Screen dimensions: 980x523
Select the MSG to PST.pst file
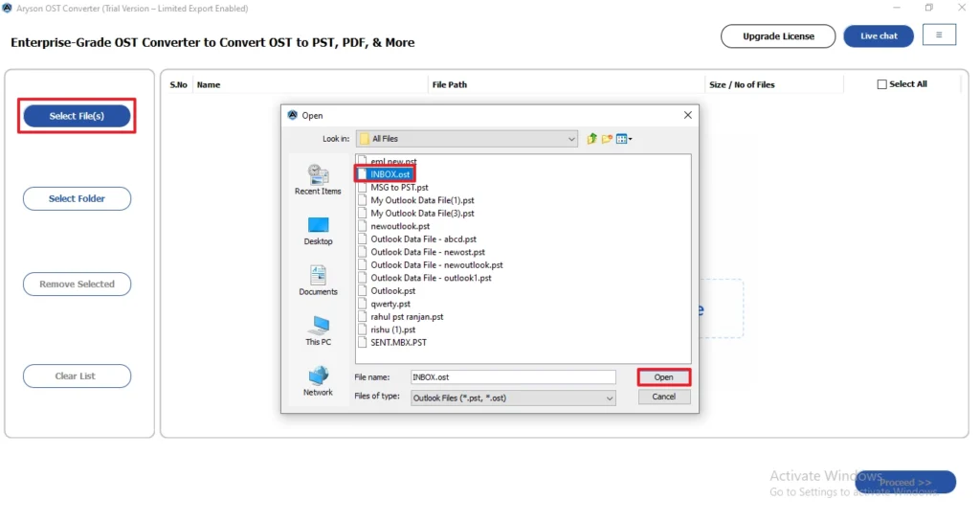(x=399, y=188)
